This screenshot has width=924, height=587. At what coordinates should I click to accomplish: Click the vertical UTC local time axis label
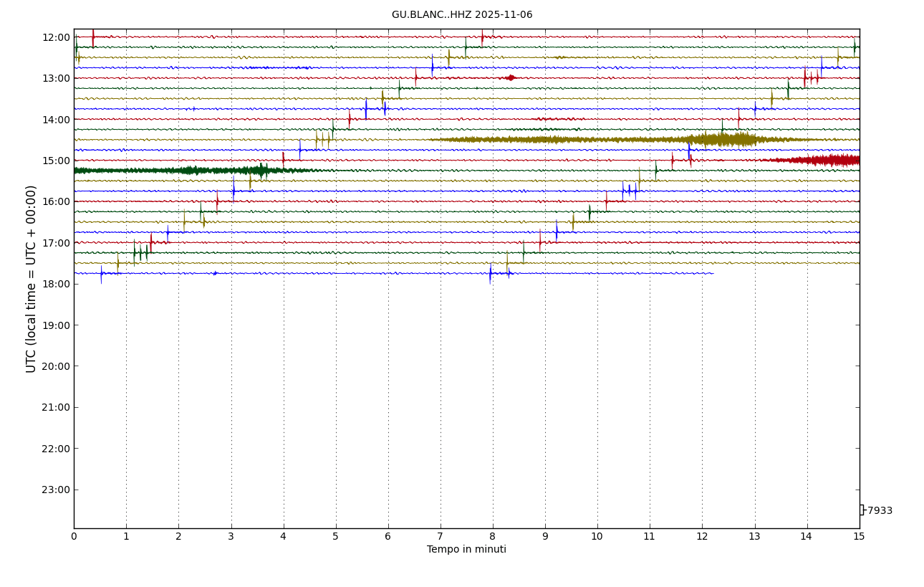coord(32,279)
